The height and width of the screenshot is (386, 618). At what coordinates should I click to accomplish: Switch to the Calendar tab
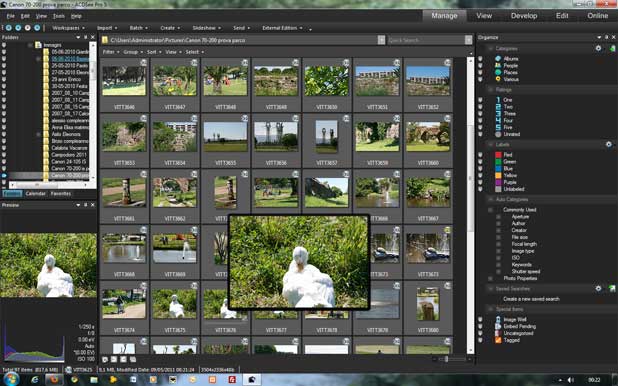point(35,194)
